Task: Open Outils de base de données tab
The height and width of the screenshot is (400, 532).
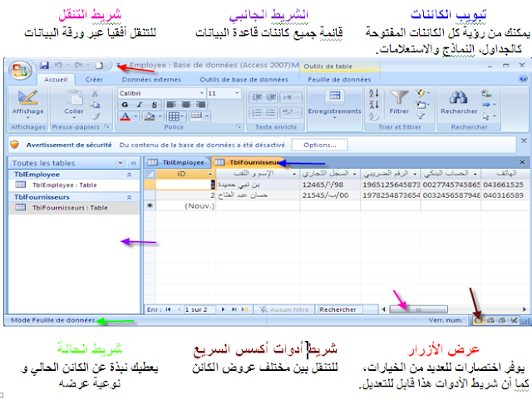Action: click(x=244, y=80)
